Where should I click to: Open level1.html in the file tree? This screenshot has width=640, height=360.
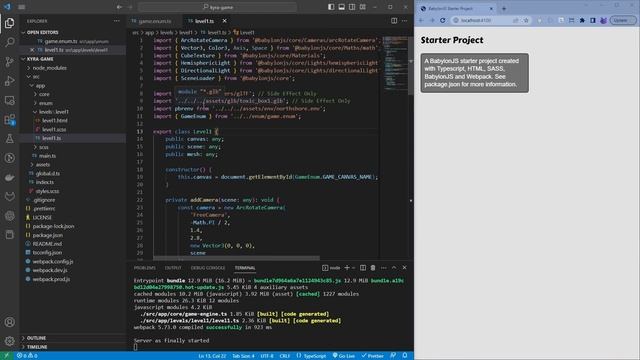tap(55, 120)
